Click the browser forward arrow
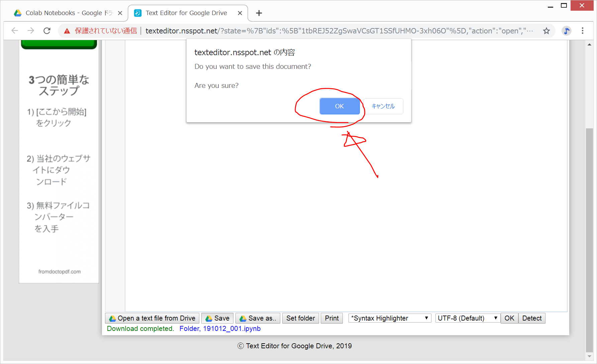The width and height of the screenshot is (597, 364). (31, 31)
